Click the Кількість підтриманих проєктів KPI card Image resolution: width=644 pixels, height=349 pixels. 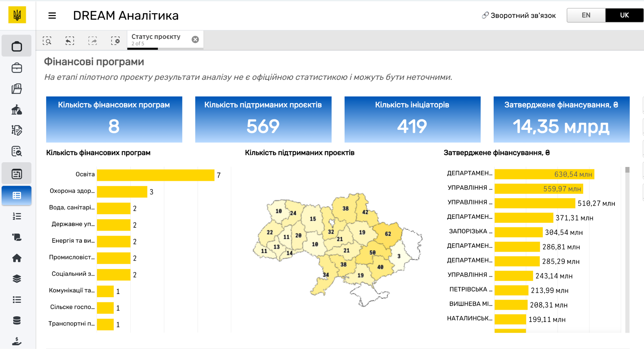click(263, 119)
